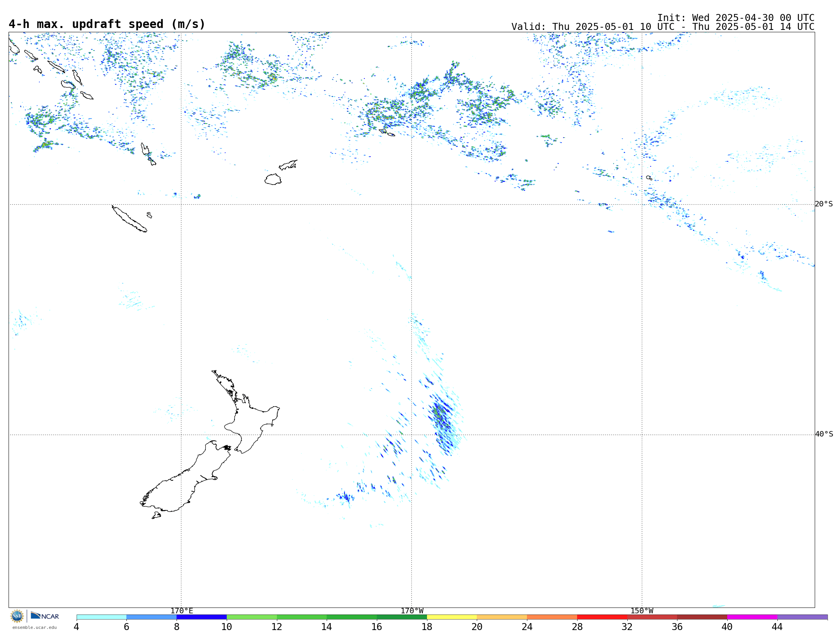Viewport: 840px width, 632px height.
Task: Open the ensemble.ucar.edu link text
Action: [x=35, y=627]
